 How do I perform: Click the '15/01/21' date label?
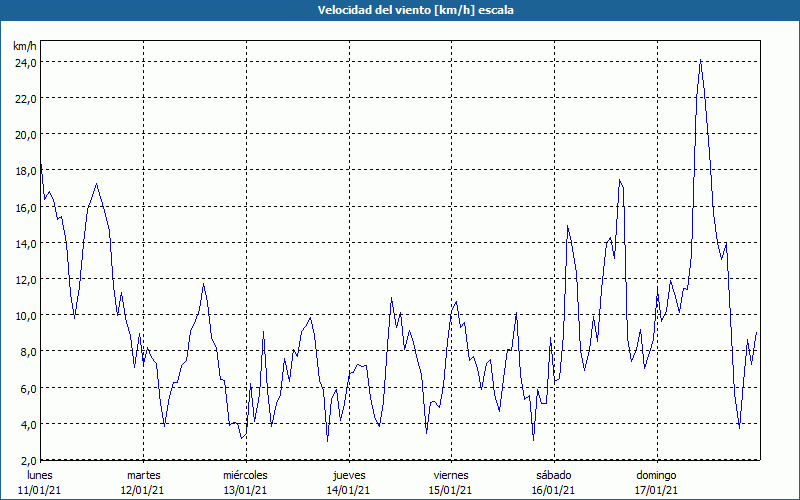pyautogui.click(x=451, y=490)
